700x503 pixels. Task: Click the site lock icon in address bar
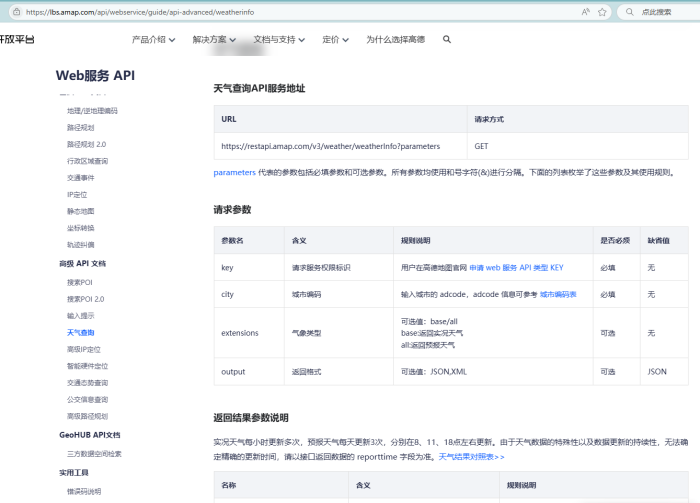[x=17, y=12]
